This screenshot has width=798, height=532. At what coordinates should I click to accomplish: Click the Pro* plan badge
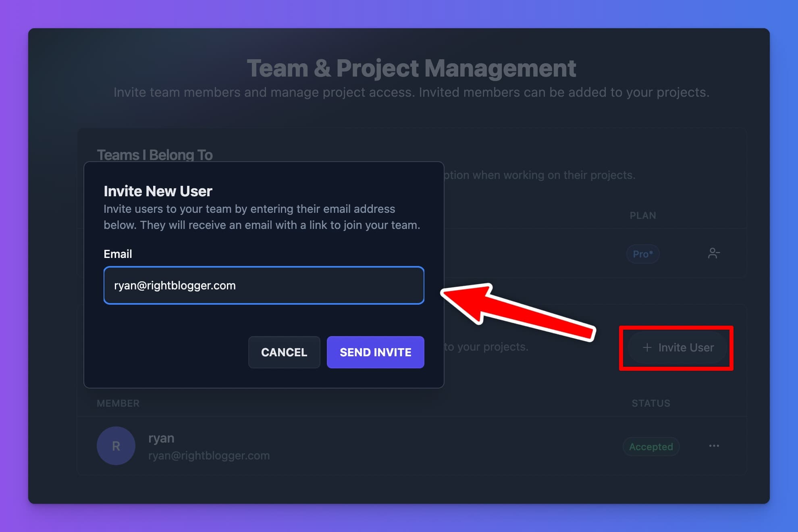(x=643, y=254)
